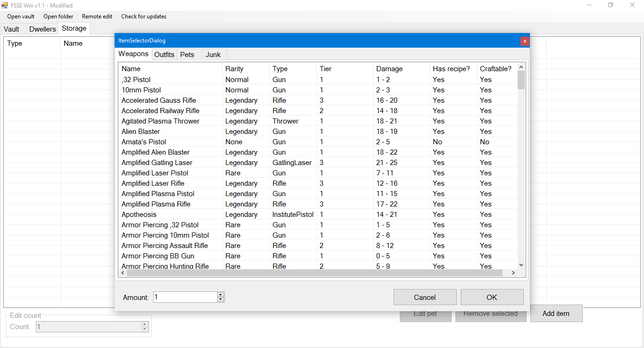Increase Amount with the up spinner arrow
The image size is (644, 348).
coord(220,295)
